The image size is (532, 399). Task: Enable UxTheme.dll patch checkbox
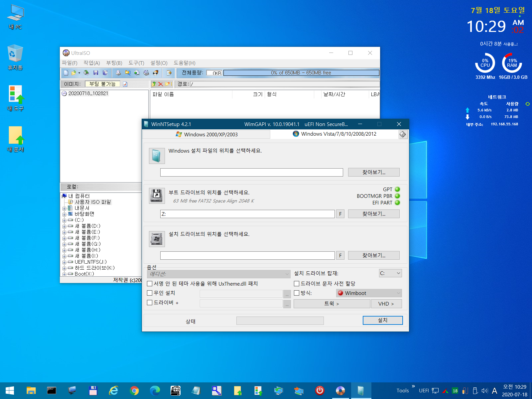[150, 284]
